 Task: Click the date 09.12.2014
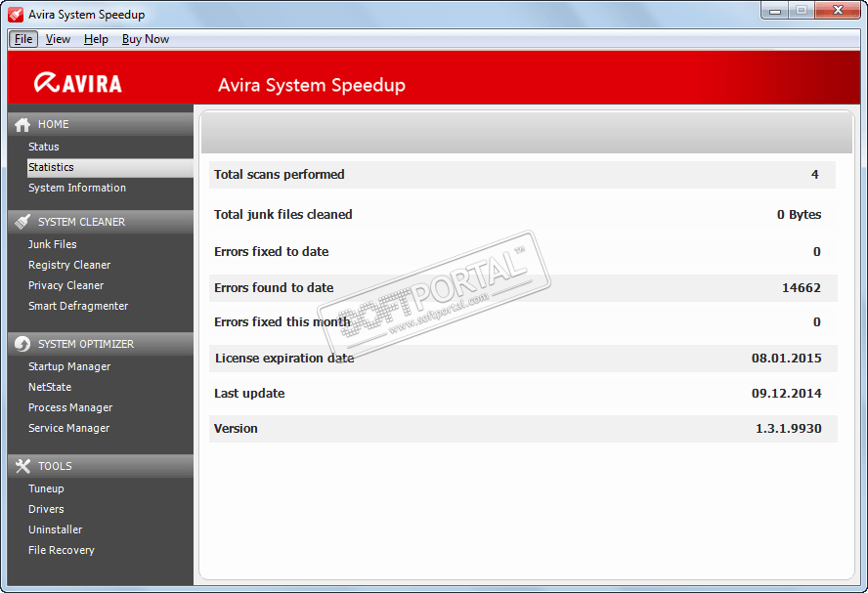tap(786, 394)
